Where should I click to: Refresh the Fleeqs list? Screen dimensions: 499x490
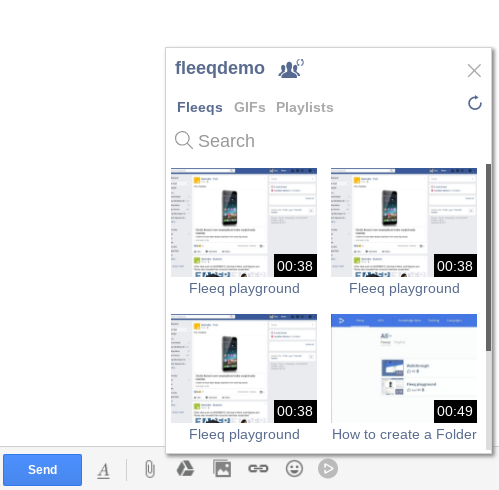point(475,103)
